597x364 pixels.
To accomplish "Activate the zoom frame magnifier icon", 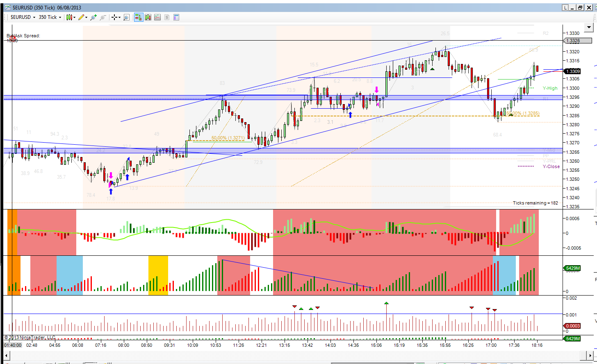I will pyautogui.click(x=126, y=17).
